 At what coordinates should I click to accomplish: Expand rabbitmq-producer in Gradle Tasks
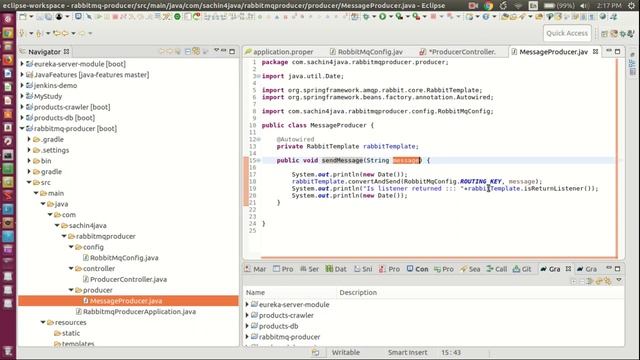coord(247,337)
